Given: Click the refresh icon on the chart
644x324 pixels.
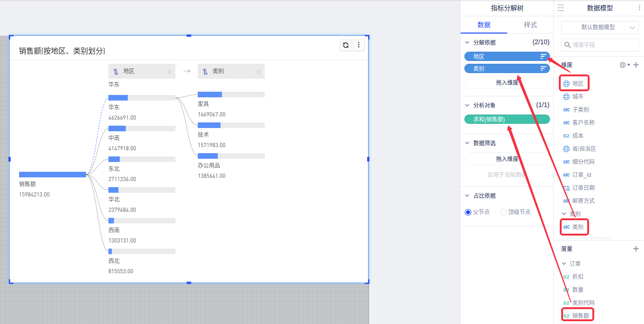Looking at the screenshot, I should (346, 45).
